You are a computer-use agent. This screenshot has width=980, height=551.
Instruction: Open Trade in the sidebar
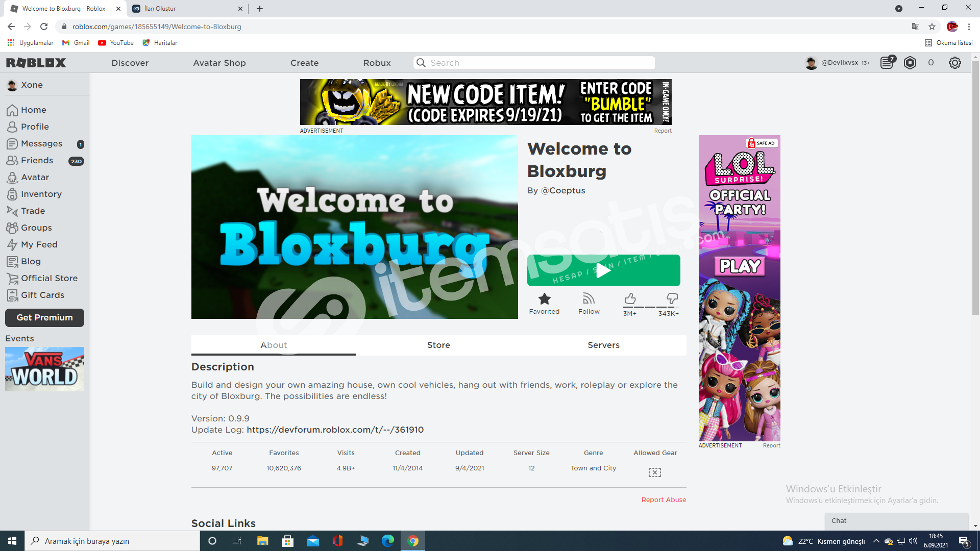[33, 211]
